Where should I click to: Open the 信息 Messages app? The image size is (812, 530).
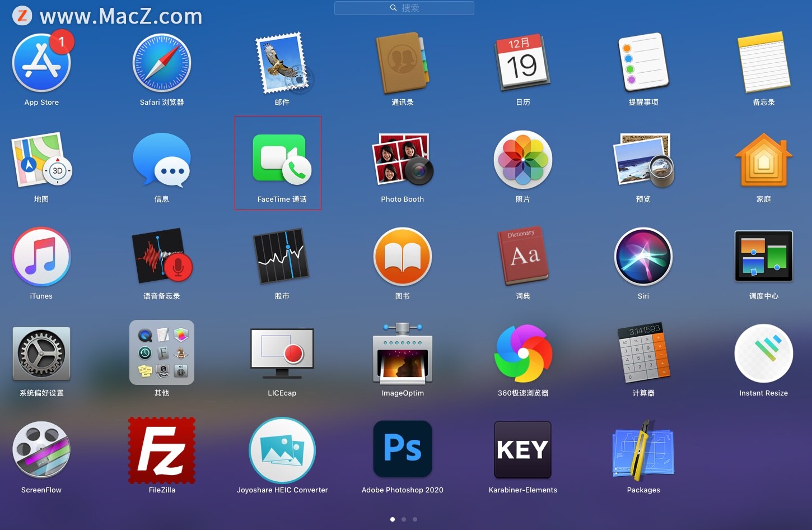[162, 160]
